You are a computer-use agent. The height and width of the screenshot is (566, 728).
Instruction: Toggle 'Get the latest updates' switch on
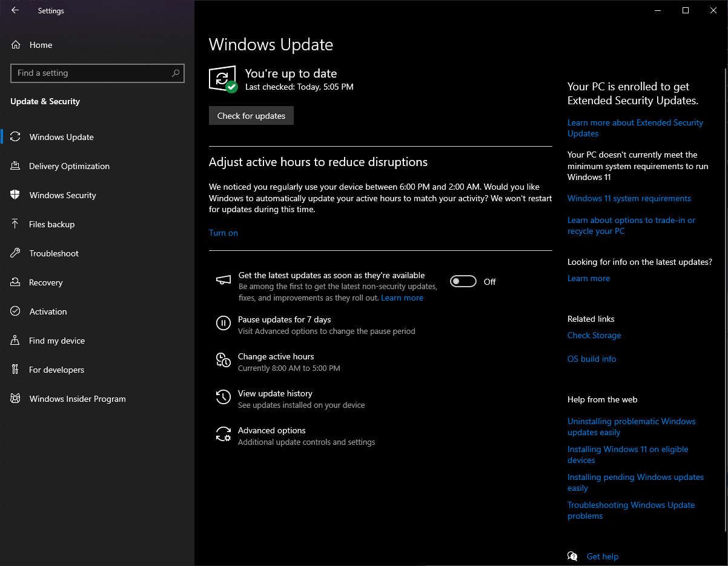point(463,282)
